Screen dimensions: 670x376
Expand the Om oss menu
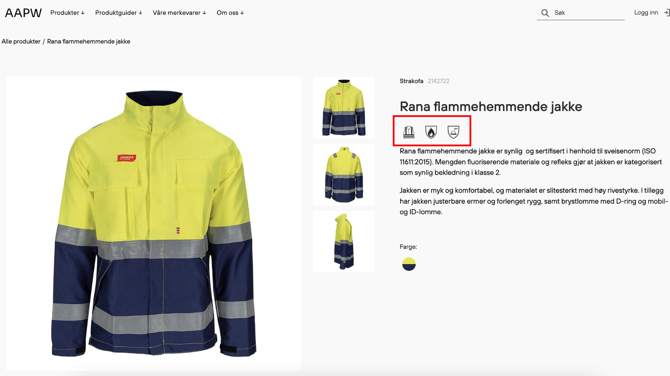coord(230,13)
